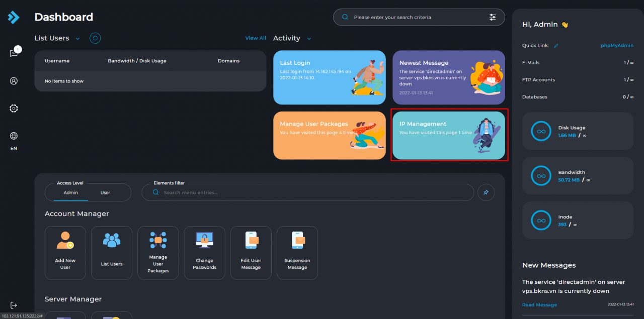Image resolution: width=644 pixels, height=319 pixels.
Task: Open the messages icon in sidebar
Action: coord(14,53)
